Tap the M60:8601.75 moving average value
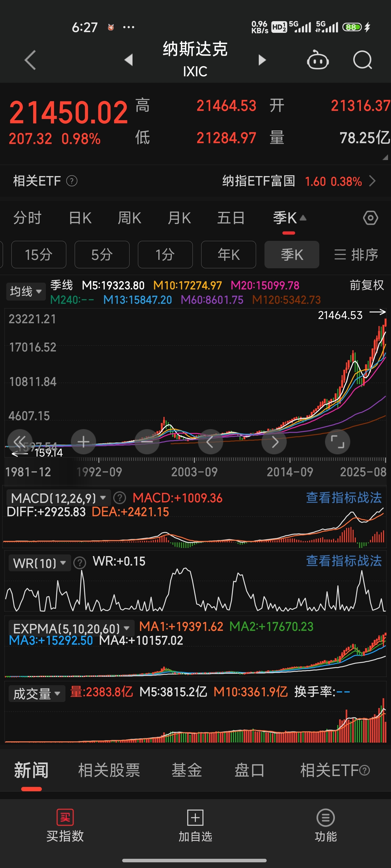The height and width of the screenshot is (868, 391). 212,299
